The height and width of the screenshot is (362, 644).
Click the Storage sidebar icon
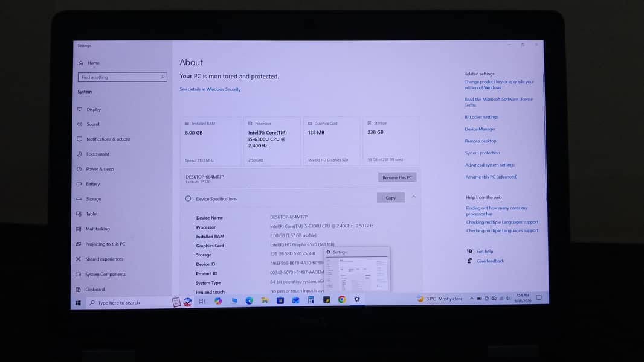[x=79, y=199]
